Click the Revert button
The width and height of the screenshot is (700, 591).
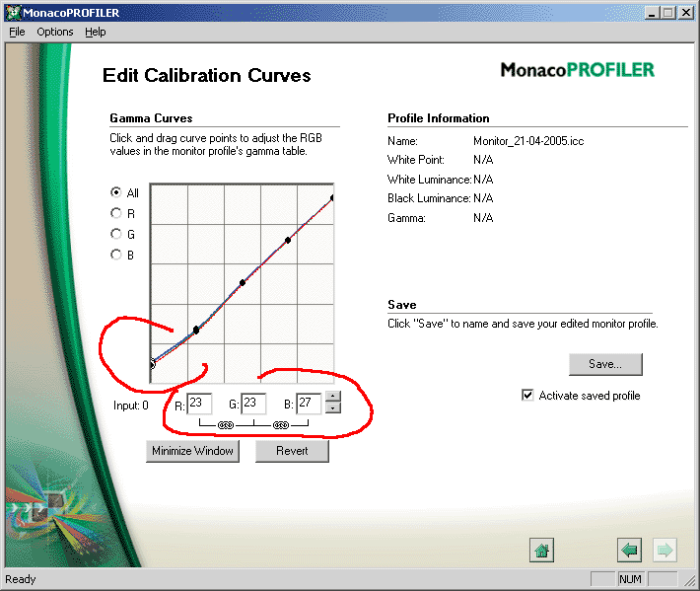(x=292, y=451)
